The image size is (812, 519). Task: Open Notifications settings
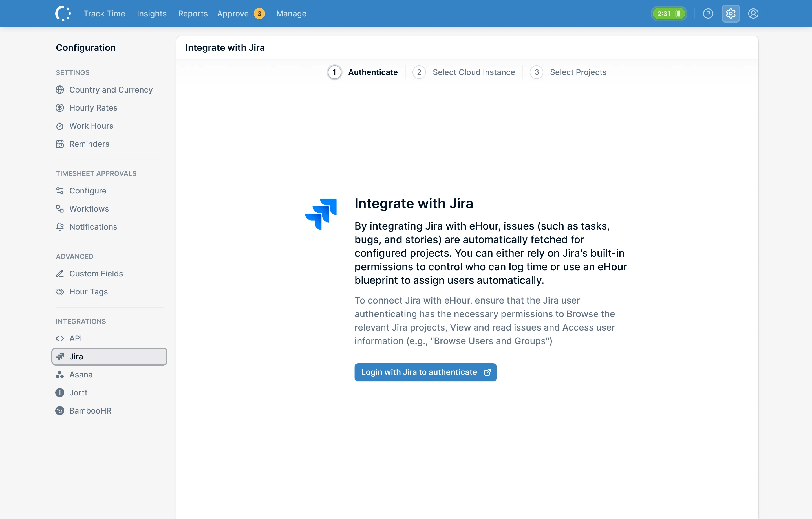(109, 227)
